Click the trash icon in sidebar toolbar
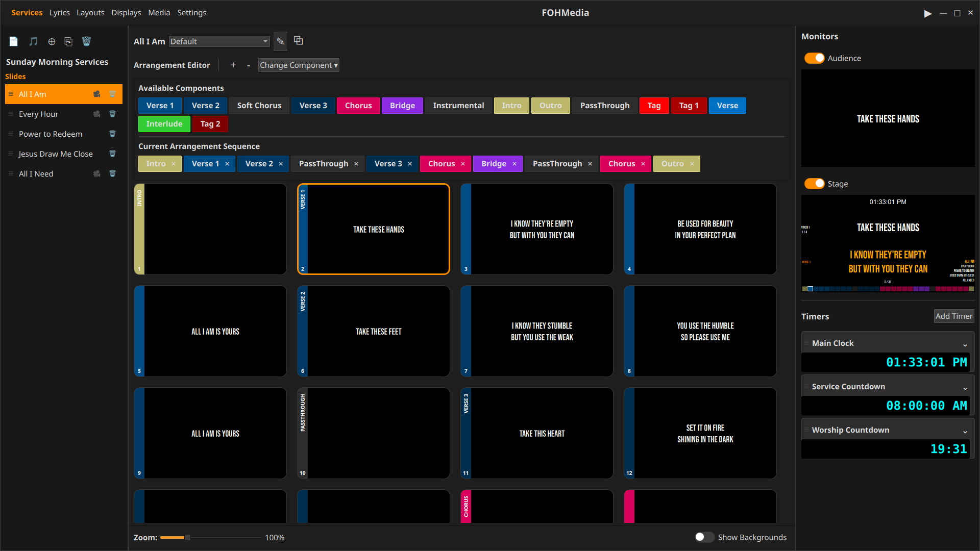Screen dimensions: 980x551 [x=86, y=41]
